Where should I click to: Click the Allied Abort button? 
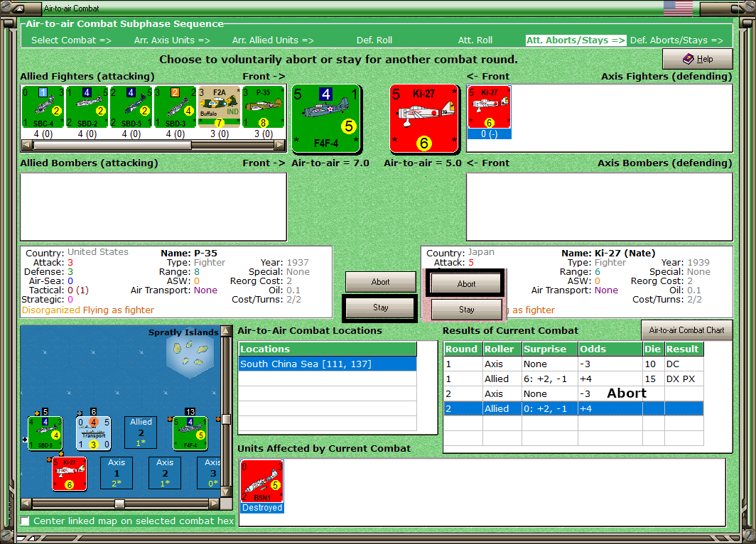click(x=380, y=282)
